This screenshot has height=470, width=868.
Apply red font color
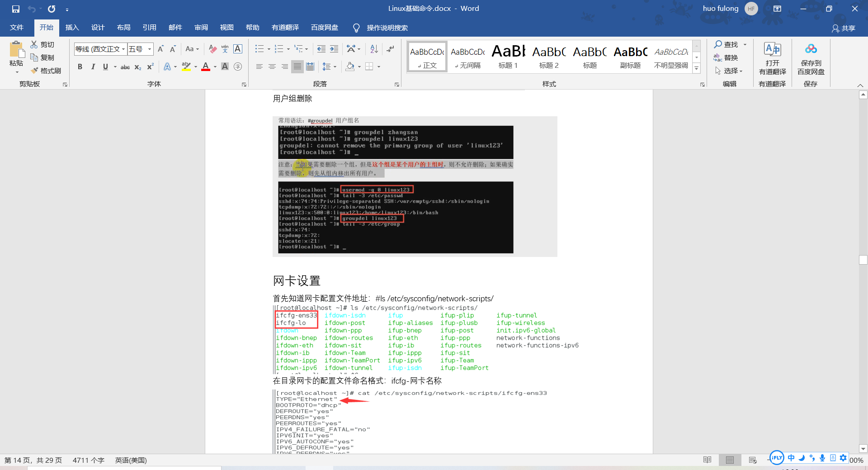206,66
